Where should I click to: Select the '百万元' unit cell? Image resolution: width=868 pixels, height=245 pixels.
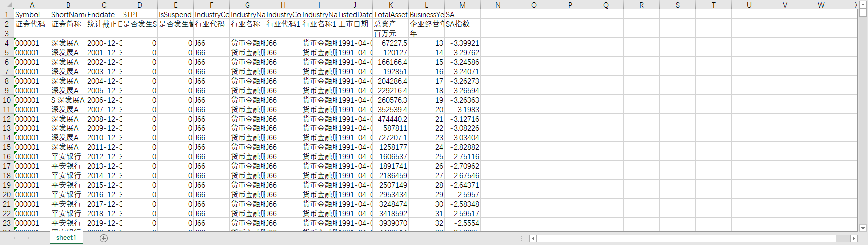pyautogui.click(x=390, y=34)
